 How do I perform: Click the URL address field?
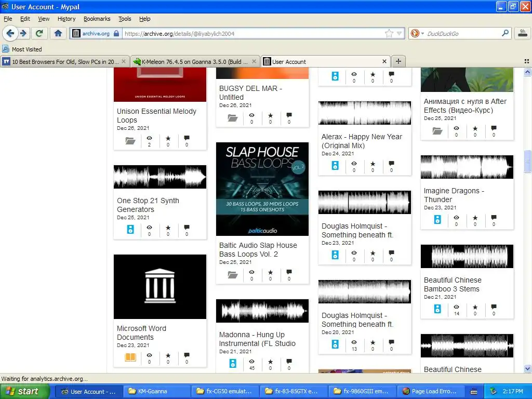[x=253, y=33]
